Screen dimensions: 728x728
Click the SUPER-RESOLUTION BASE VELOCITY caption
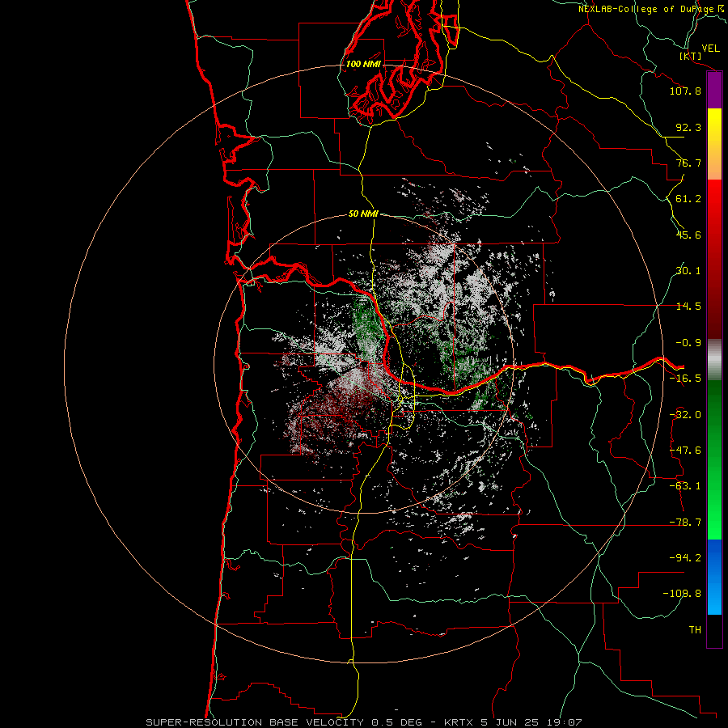[255, 722]
